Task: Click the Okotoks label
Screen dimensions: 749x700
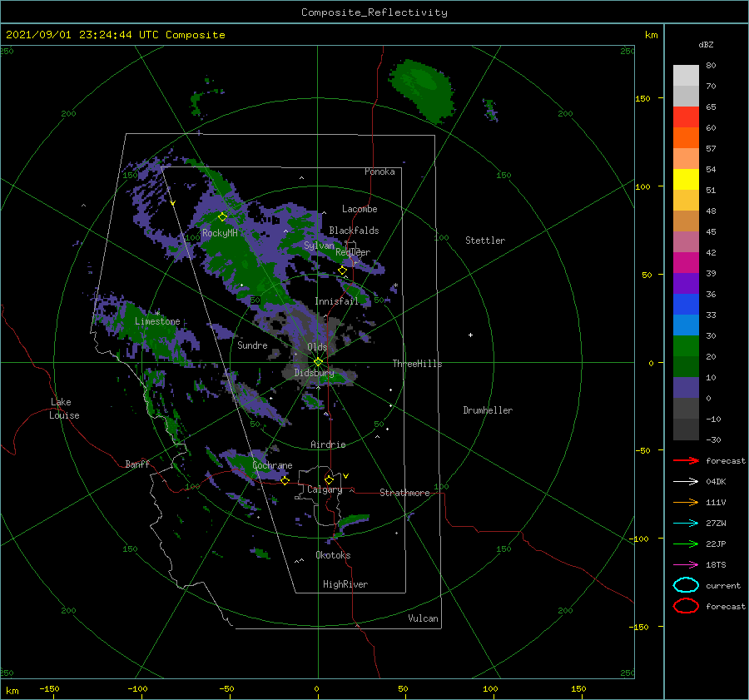Action: click(x=333, y=555)
